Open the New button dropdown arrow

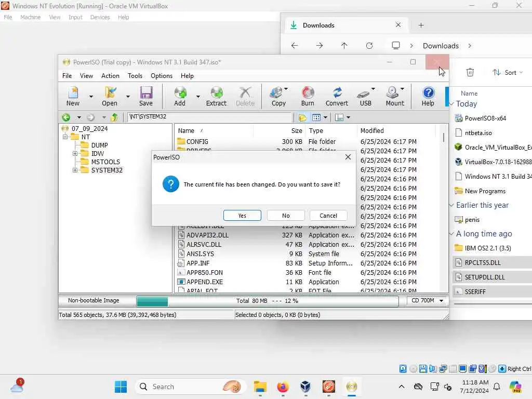pos(91,97)
